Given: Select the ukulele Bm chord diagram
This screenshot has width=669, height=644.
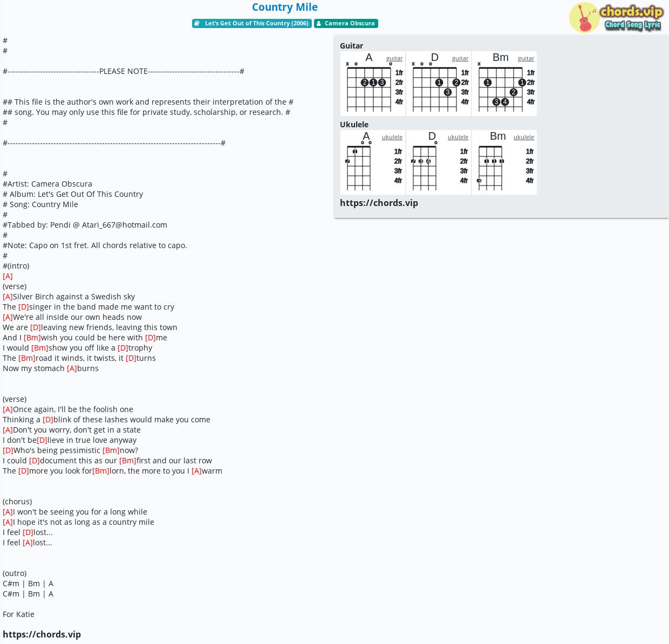Looking at the screenshot, I should pos(504,162).
